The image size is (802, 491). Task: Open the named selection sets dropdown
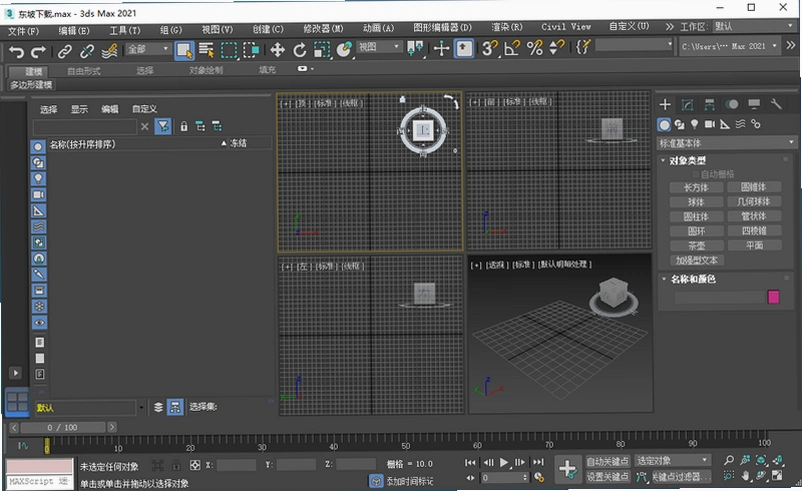(x=633, y=46)
